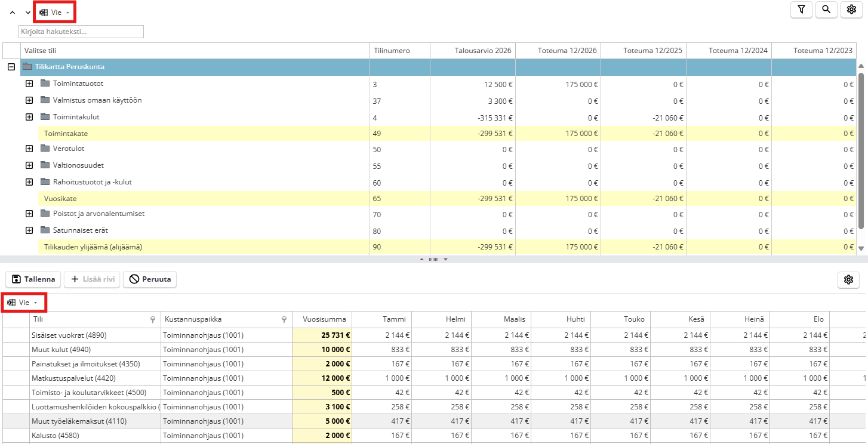Image resolution: width=868 pixels, height=444 pixels.
Task: Collapse the Tilikartta Peruskunta root node
Action: point(11,67)
